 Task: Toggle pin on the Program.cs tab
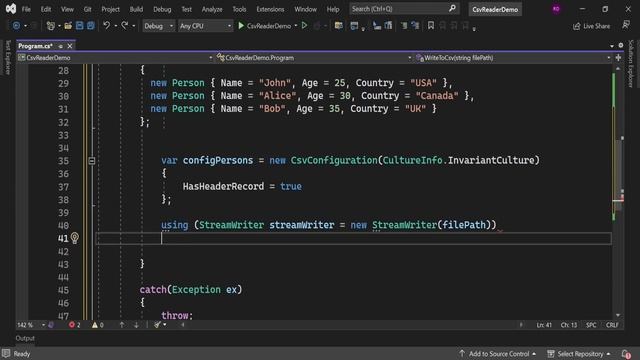(60, 46)
